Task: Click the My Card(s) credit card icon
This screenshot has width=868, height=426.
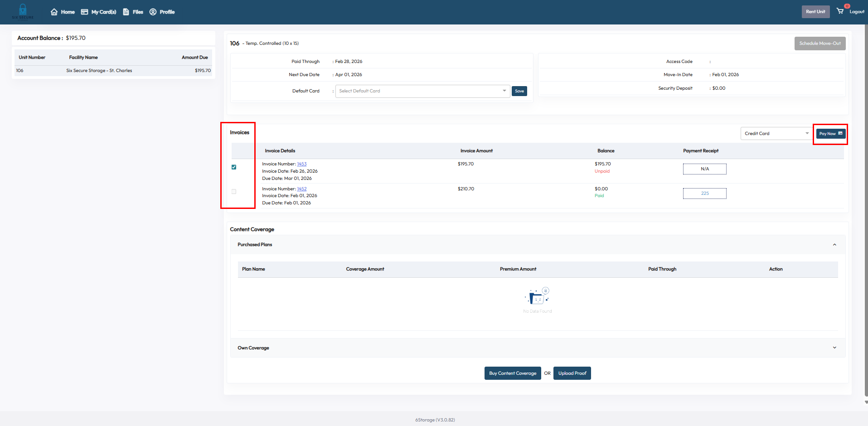Action: coord(84,12)
